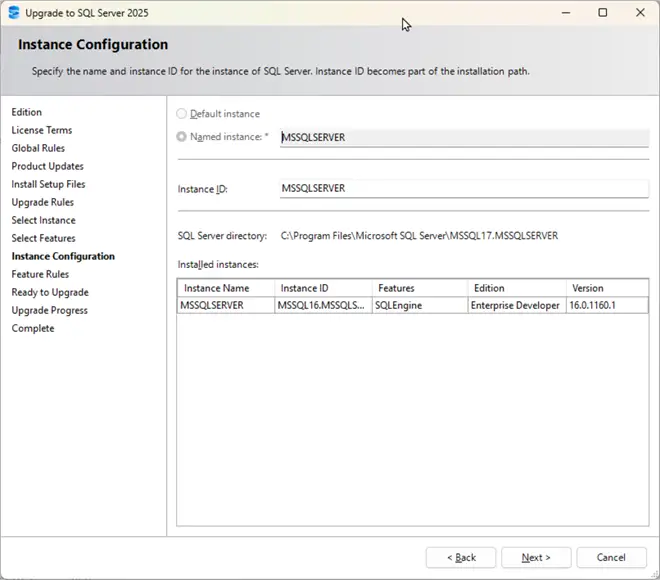Click the Instance ID column header
The width and height of the screenshot is (660, 580).
pyautogui.click(x=323, y=288)
